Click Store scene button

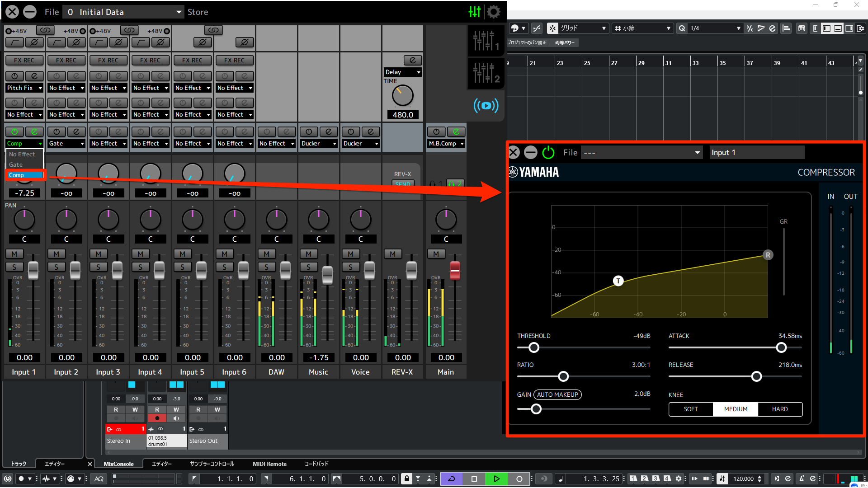click(x=198, y=12)
